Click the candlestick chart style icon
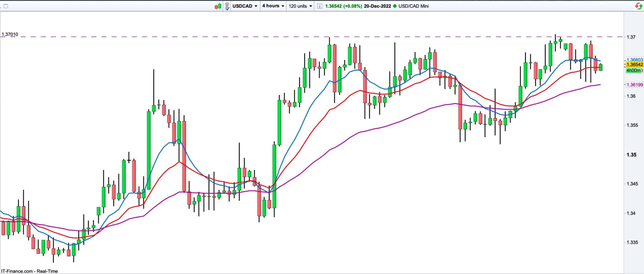The width and height of the screenshot is (644, 274). coord(218,6)
